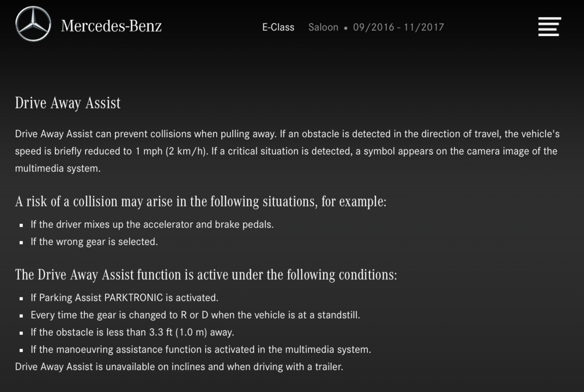Click the Drive Away Assist main heading

tap(68, 103)
